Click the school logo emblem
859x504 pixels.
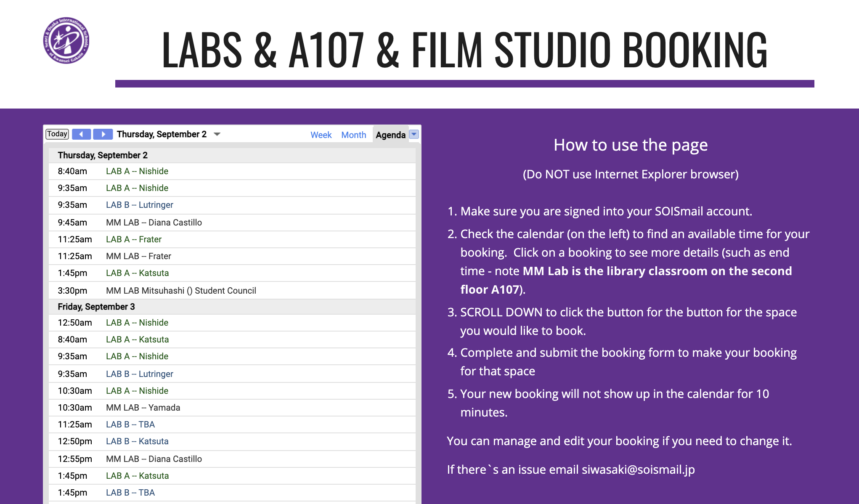[66, 41]
